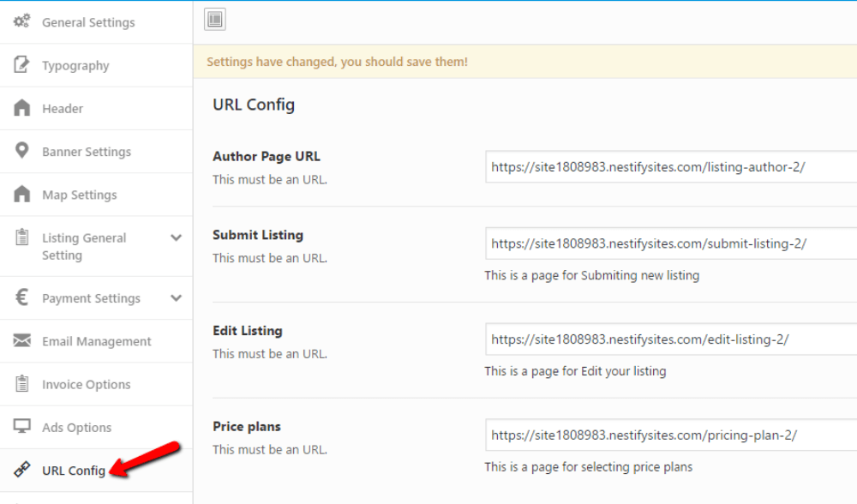Select the Email Management envelope icon
The image size is (857, 504).
tap(22, 340)
